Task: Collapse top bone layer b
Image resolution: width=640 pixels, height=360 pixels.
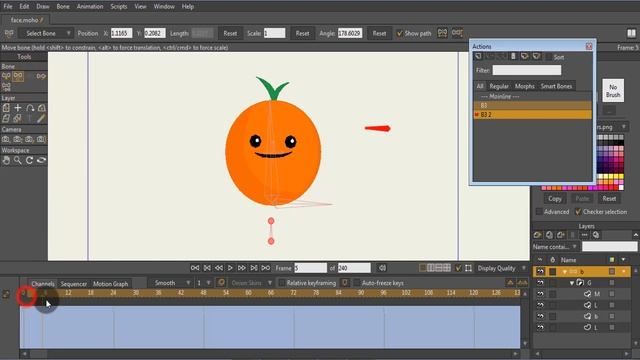Action: 565,271
